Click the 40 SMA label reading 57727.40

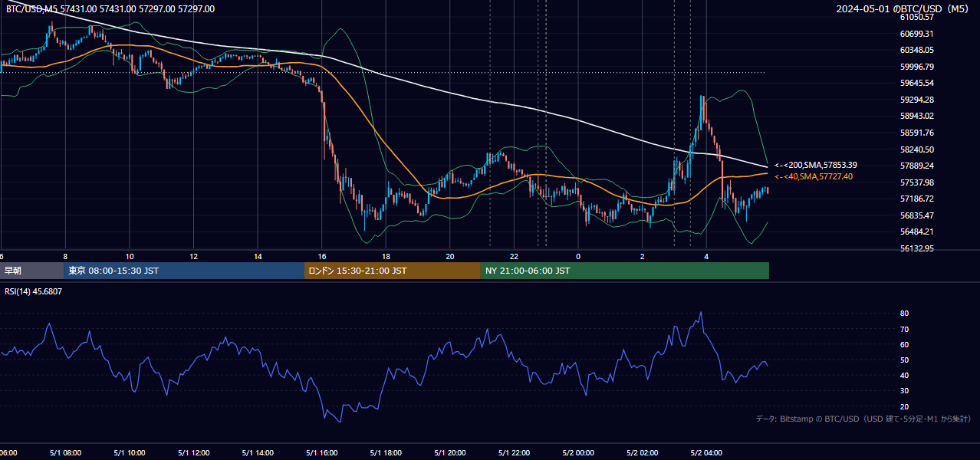click(x=814, y=176)
